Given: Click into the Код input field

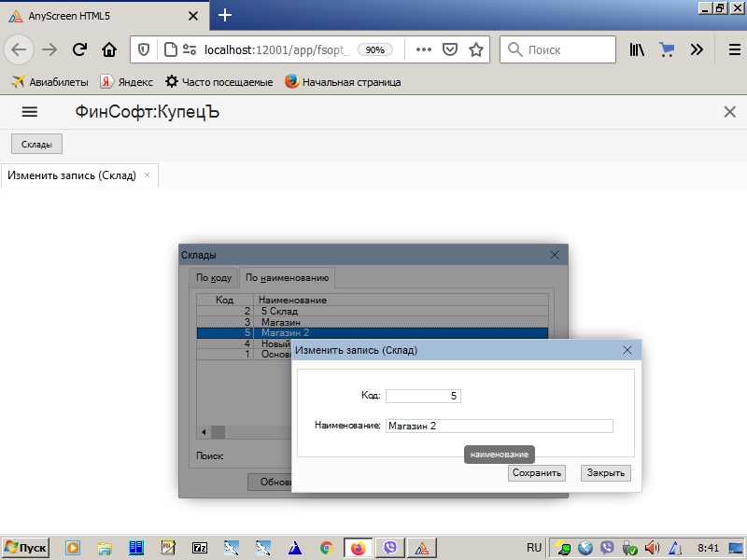Looking at the screenshot, I should (423, 396).
